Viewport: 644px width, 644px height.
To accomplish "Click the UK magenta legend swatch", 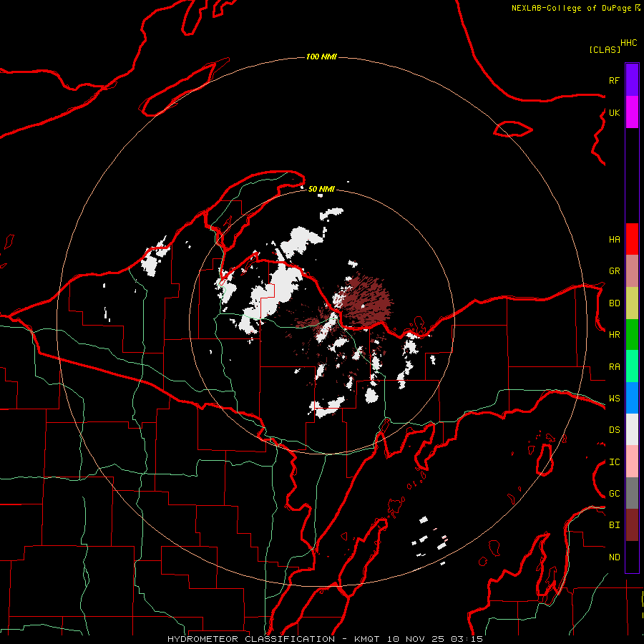I will [x=632, y=112].
